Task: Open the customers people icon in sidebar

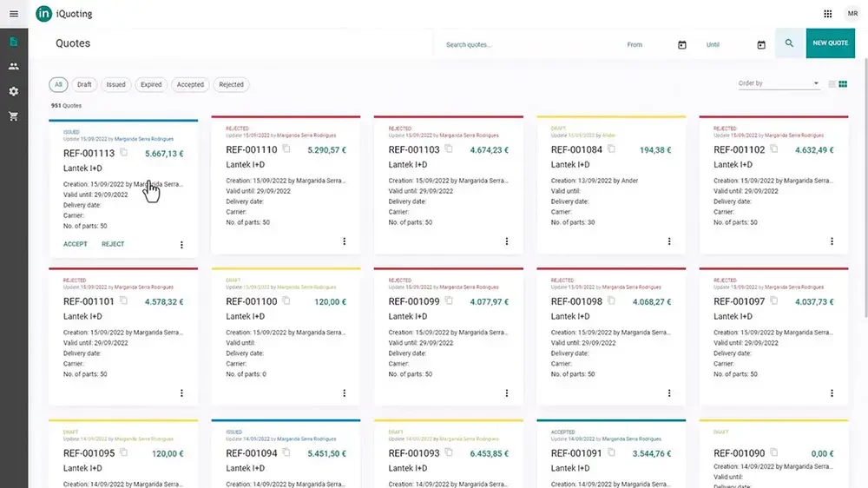Action: (14, 67)
